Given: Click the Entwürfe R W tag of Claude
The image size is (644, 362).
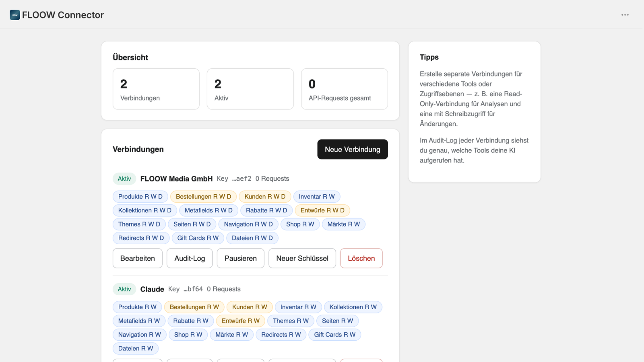Looking at the screenshot, I should tap(241, 321).
